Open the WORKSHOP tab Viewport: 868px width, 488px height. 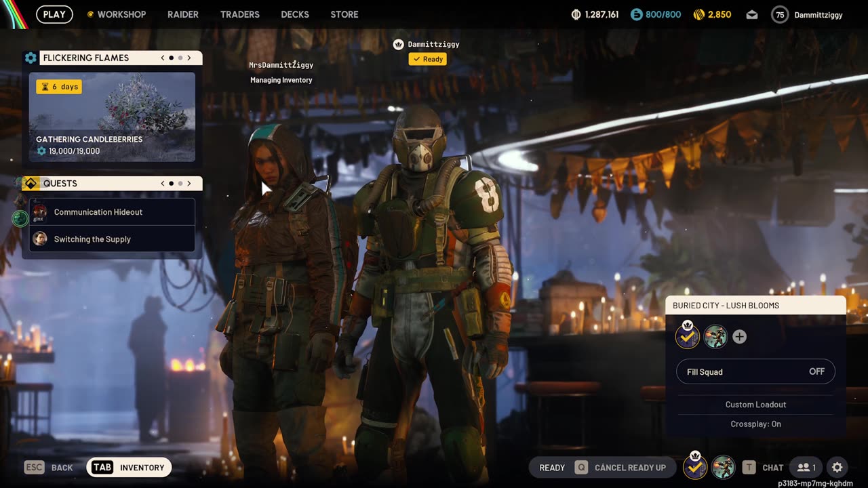(117, 14)
